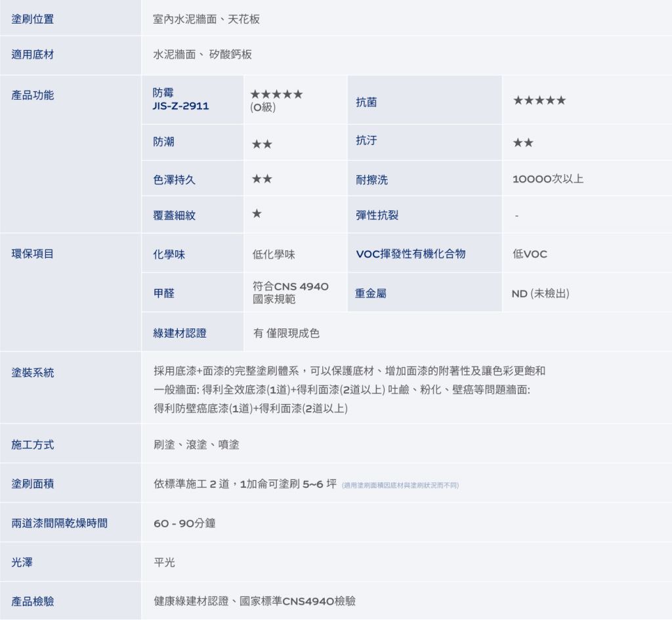The width and height of the screenshot is (672, 620).
Task: Click the 塗裝系統 row header
Action: coord(33,373)
